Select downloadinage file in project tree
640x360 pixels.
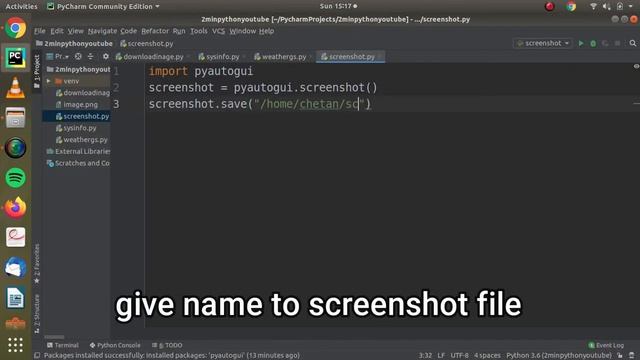(x=83, y=93)
